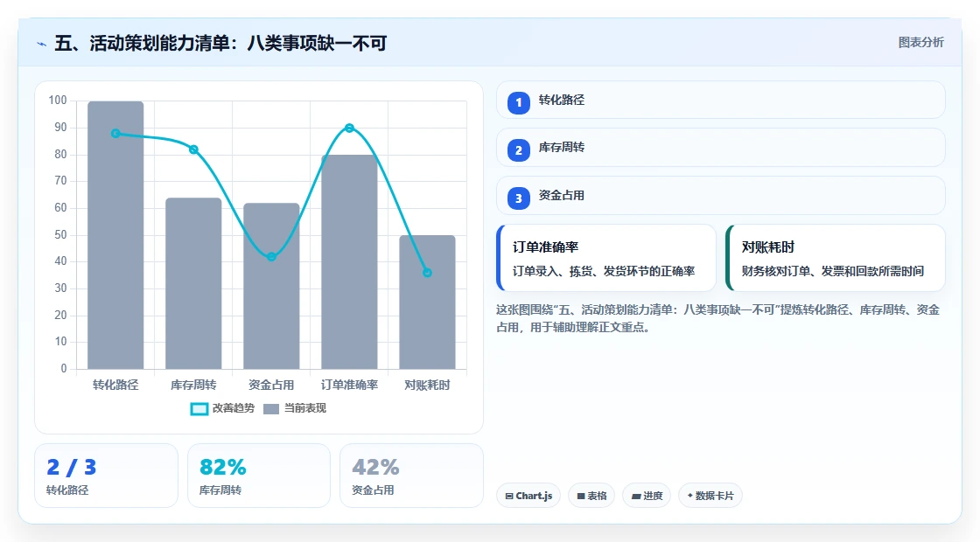
Task: Click the 资金占用 x-axis label
Action: (271, 386)
